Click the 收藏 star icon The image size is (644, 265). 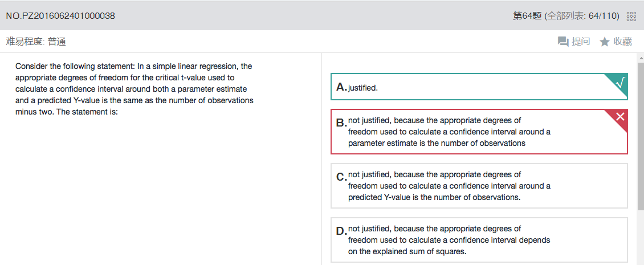coord(604,42)
